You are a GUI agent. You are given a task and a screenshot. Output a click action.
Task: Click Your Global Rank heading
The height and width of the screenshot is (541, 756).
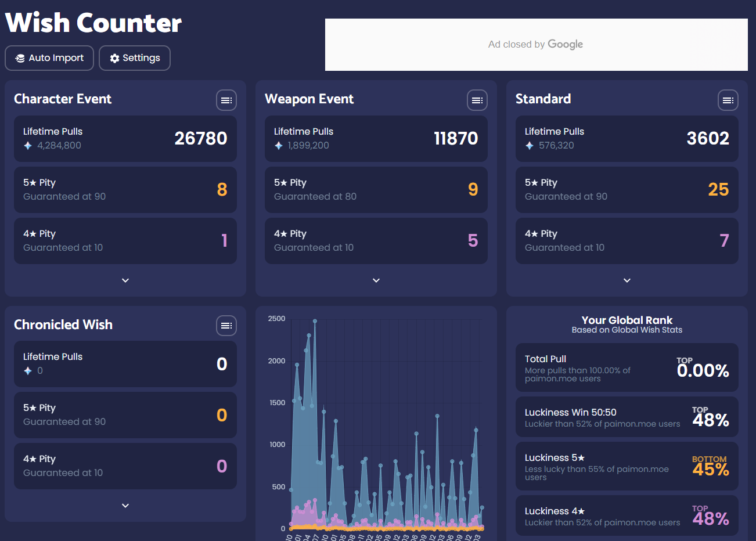pyautogui.click(x=627, y=320)
